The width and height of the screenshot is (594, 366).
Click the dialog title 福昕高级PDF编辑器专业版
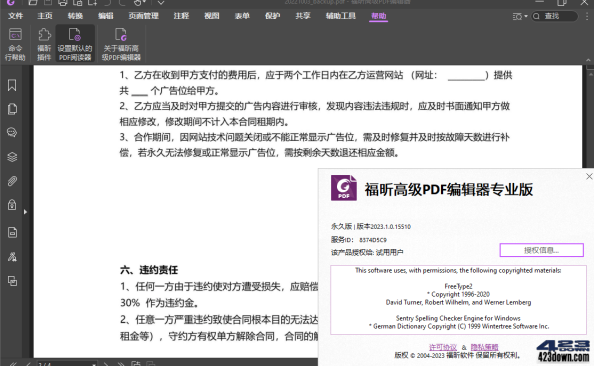click(449, 189)
